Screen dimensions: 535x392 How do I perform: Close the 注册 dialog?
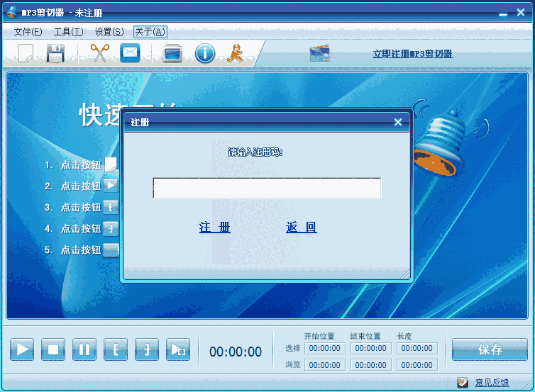click(x=398, y=122)
